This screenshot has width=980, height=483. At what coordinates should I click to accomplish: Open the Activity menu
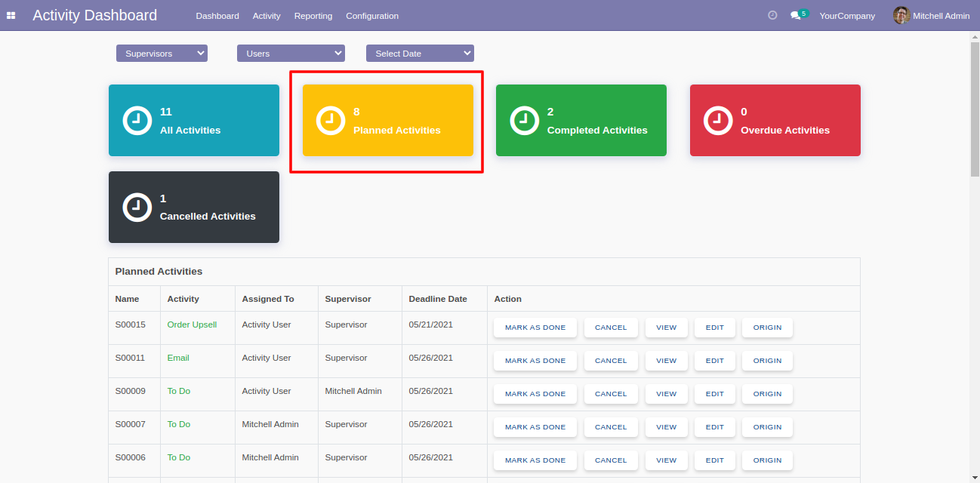[267, 16]
